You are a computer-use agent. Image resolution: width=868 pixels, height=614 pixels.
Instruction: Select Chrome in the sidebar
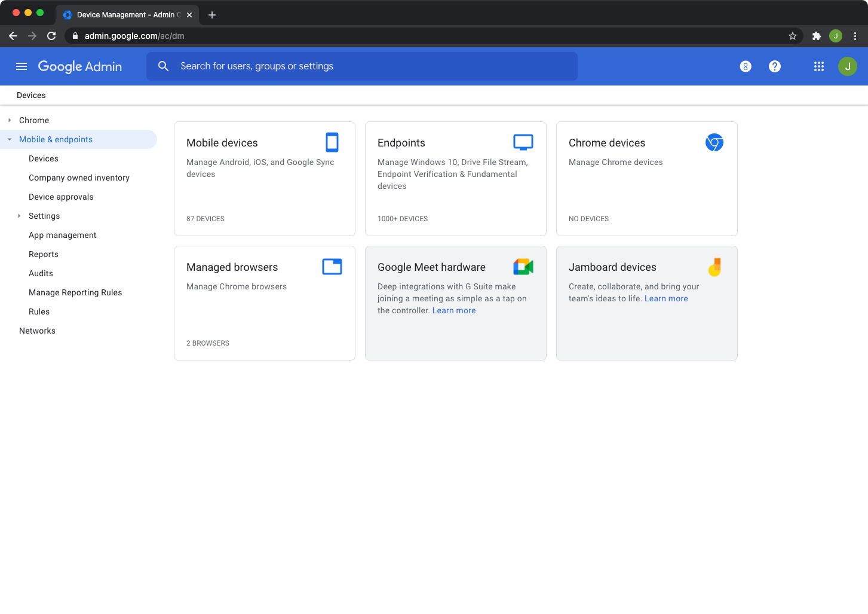tap(34, 120)
